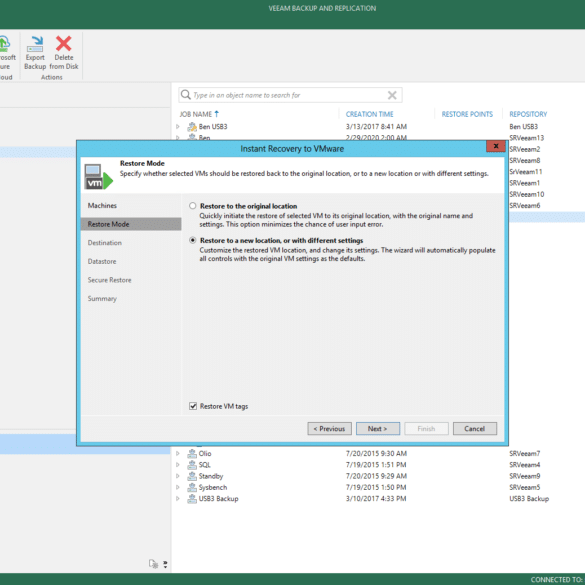This screenshot has width=585, height=585.
Task: Click the Ben USB3 backup job icon
Action: coord(192,127)
